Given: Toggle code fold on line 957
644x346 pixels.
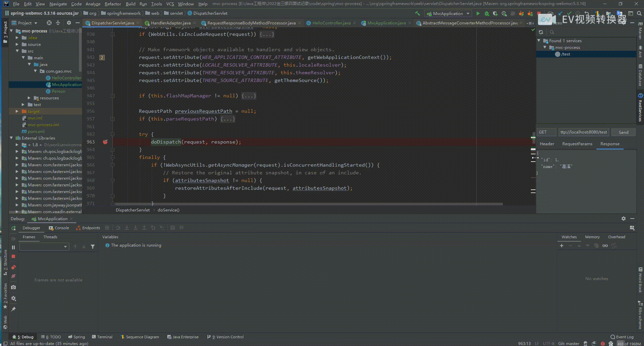Looking at the screenshot, I should click(x=112, y=119).
